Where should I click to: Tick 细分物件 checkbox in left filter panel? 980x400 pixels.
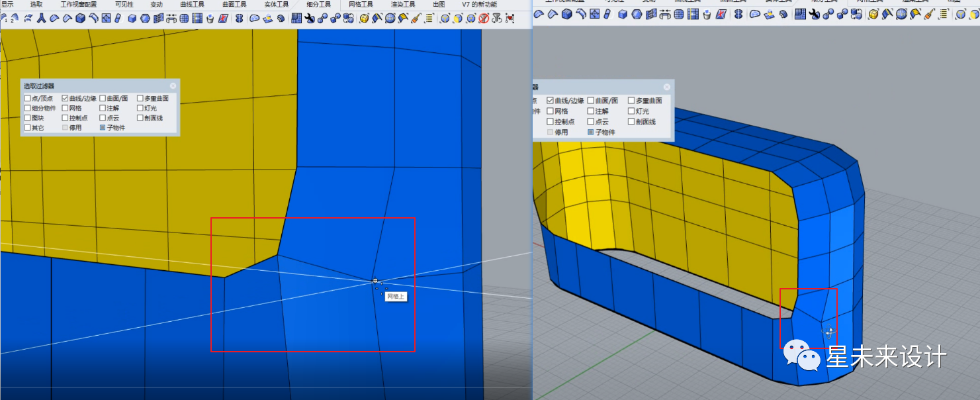pyautogui.click(x=27, y=108)
